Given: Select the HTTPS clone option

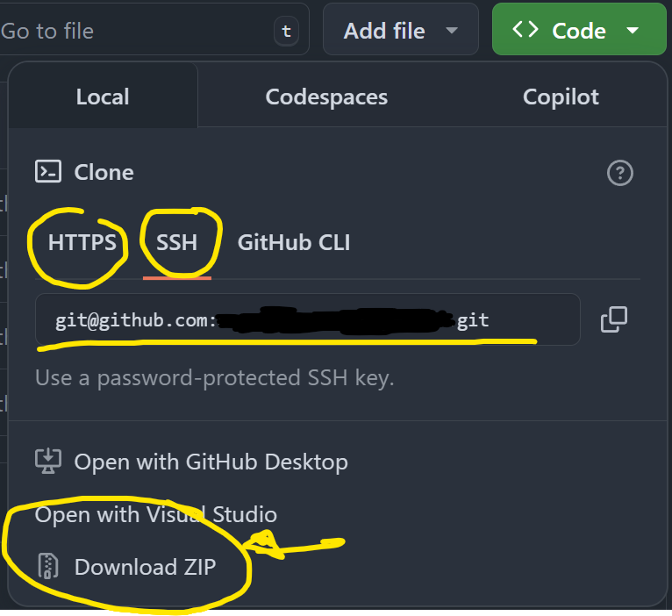Looking at the screenshot, I should 82,242.
